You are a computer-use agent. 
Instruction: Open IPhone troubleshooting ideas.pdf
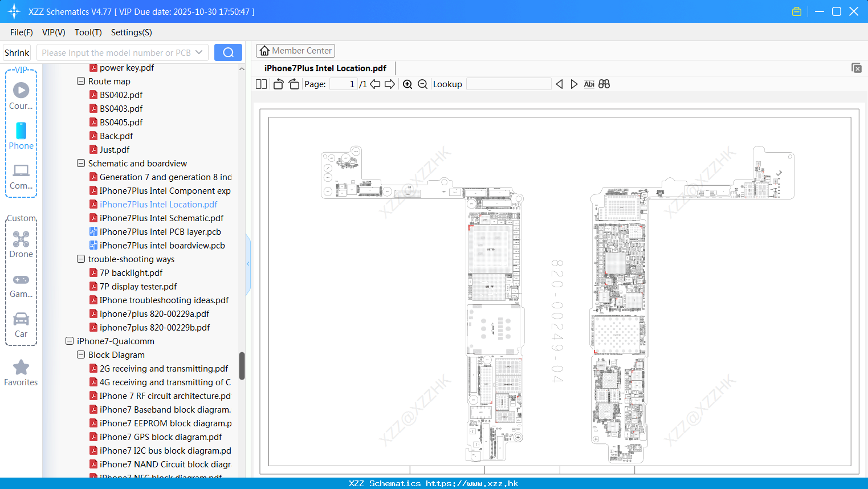tap(164, 300)
